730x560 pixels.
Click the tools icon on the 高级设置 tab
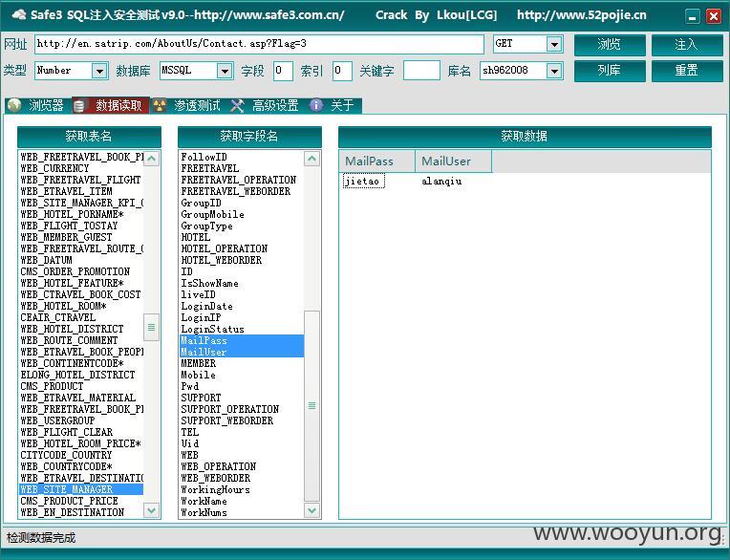(x=237, y=106)
